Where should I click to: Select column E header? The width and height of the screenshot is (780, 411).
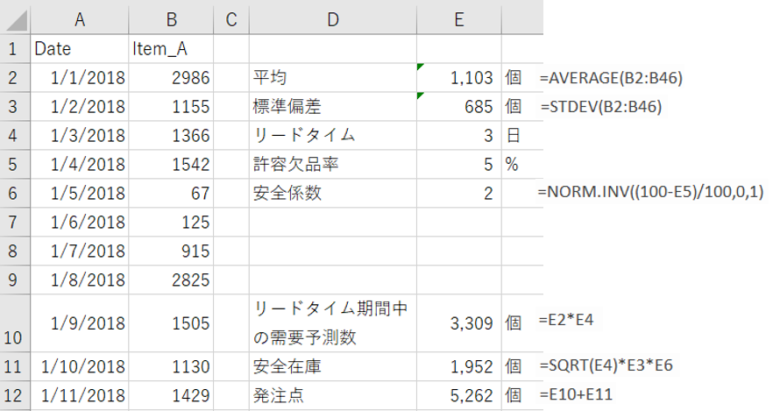click(459, 19)
